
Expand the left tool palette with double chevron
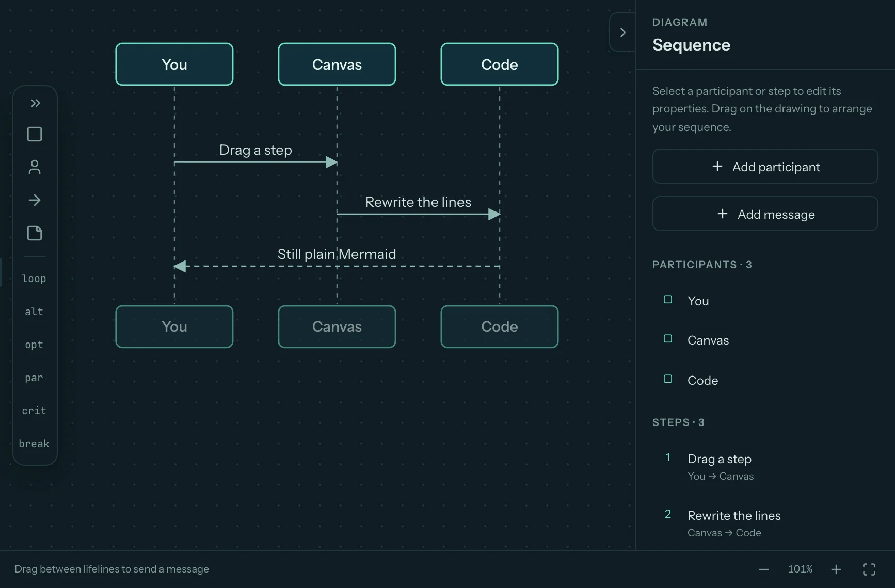35,103
